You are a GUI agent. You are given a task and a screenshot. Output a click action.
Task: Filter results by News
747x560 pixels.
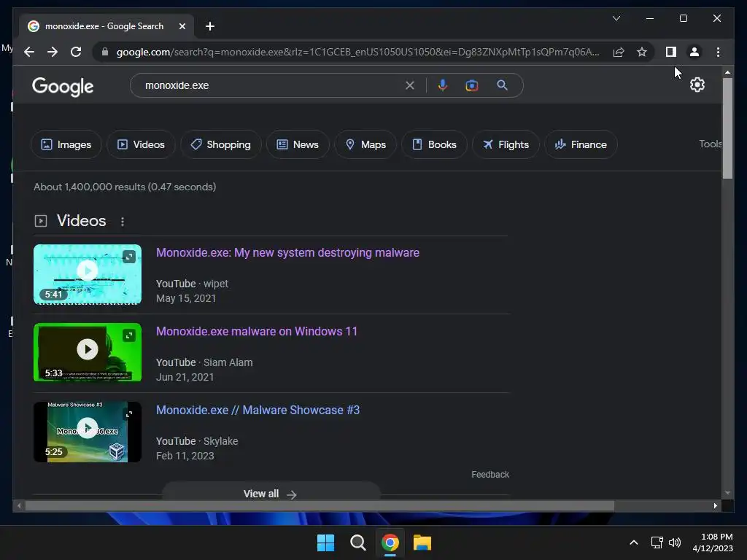[298, 144]
